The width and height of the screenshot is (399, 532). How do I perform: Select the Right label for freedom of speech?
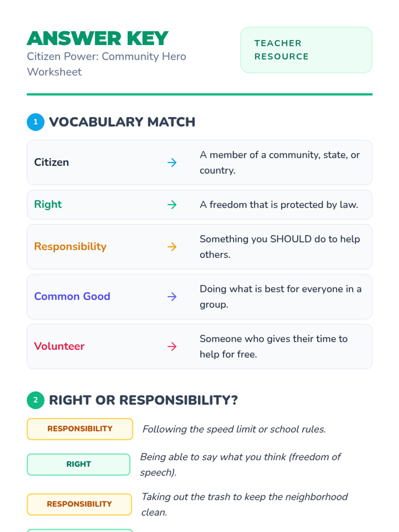(x=78, y=464)
